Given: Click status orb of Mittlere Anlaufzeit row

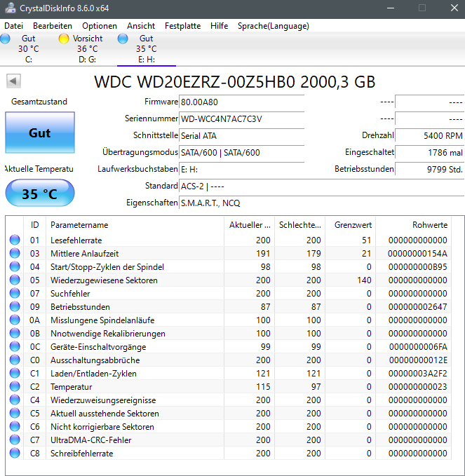Looking at the screenshot, I should [x=15, y=253].
